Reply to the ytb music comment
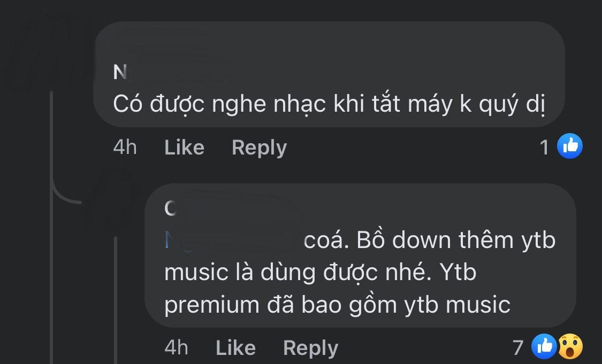 coord(310,347)
